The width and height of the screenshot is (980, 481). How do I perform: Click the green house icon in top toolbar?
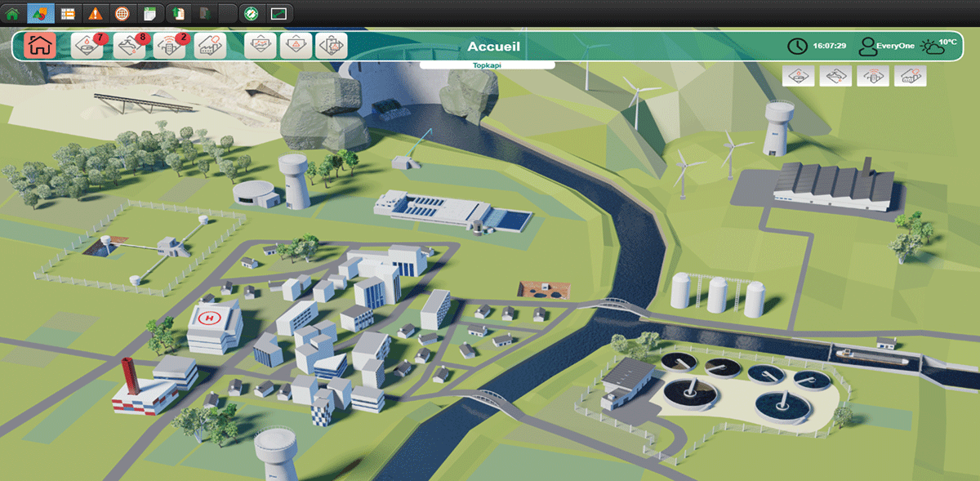pyautogui.click(x=12, y=13)
